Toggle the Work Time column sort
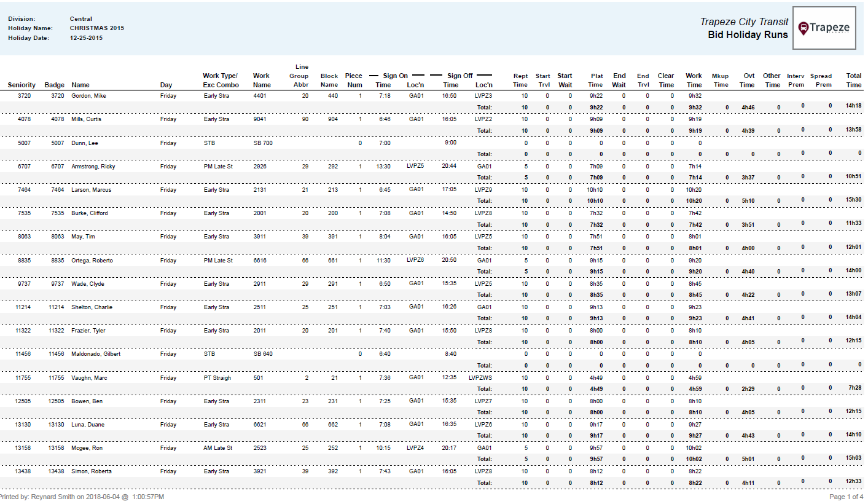Screen dimensions: 868x504 point(694,81)
